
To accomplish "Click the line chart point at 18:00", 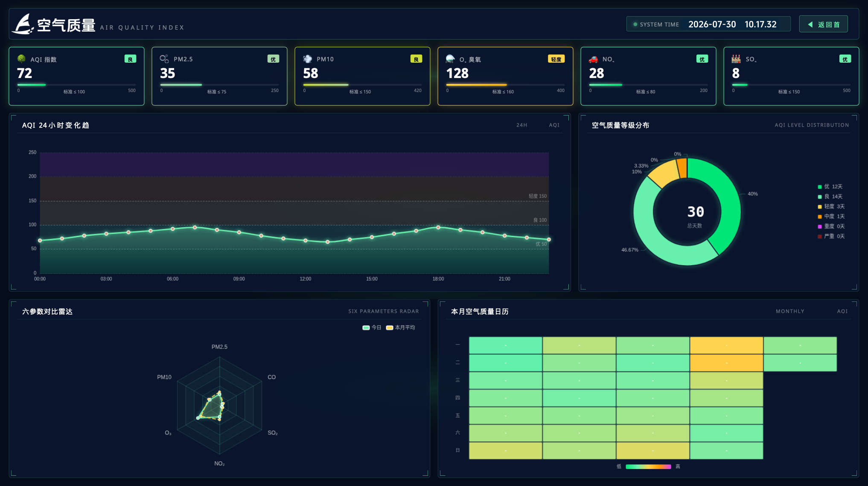I will tap(438, 227).
